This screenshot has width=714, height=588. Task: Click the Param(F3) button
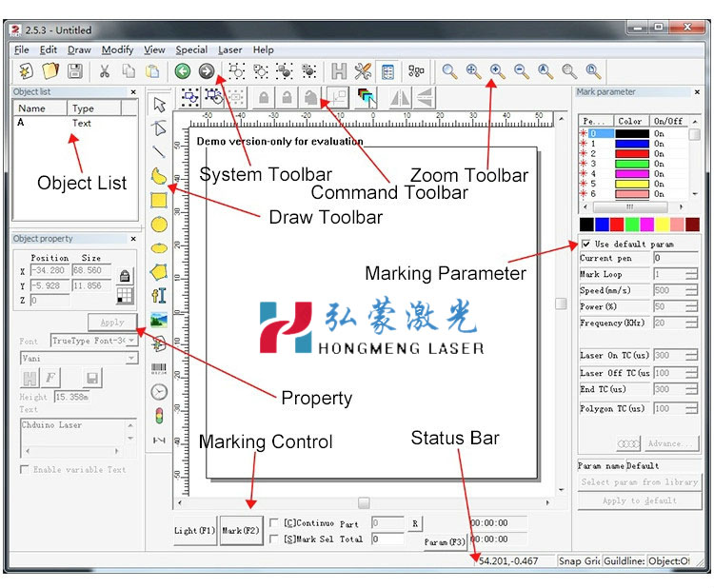pos(445,541)
